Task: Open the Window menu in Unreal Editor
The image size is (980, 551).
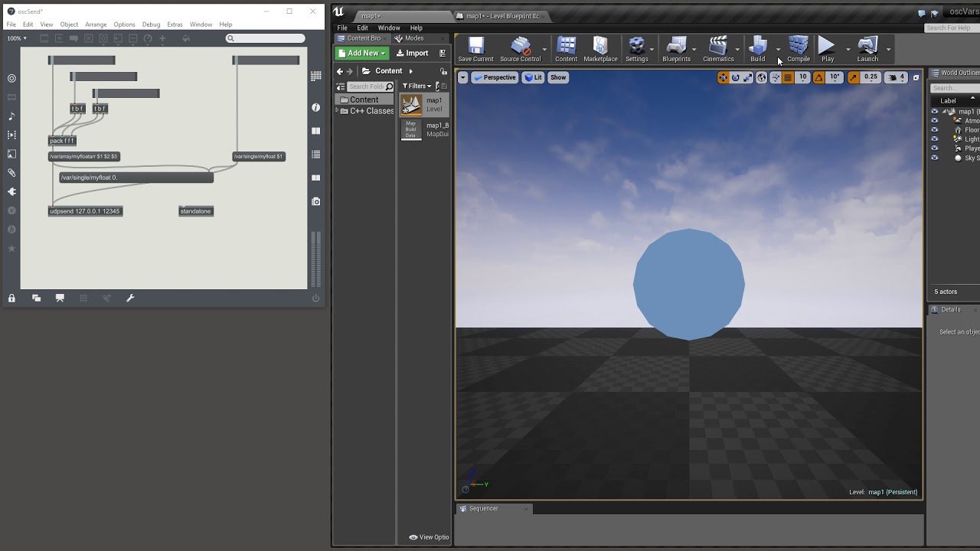Action: [389, 28]
